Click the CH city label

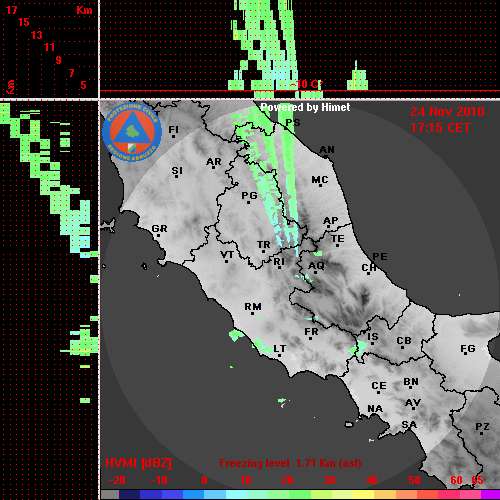pos(369,268)
